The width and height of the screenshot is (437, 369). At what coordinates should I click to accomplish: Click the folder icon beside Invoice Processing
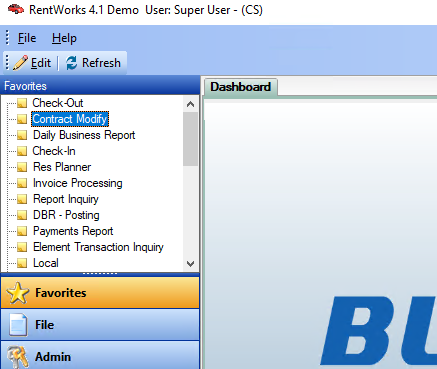point(22,183)
